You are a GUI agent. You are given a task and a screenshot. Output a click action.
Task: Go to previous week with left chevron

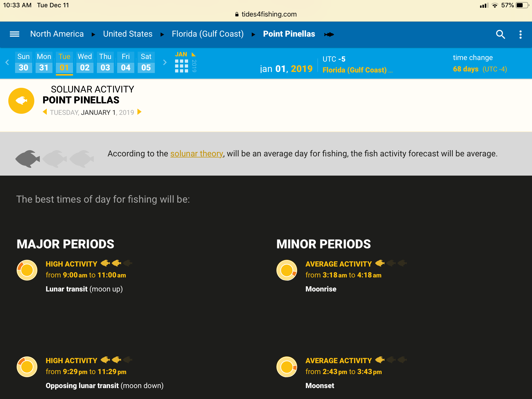(x=7, y=62)
